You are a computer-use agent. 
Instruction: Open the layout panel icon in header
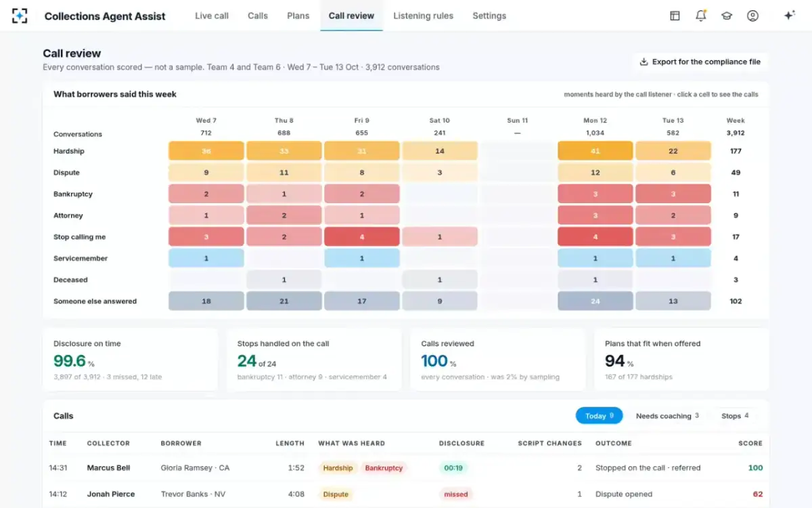(675, 16)
